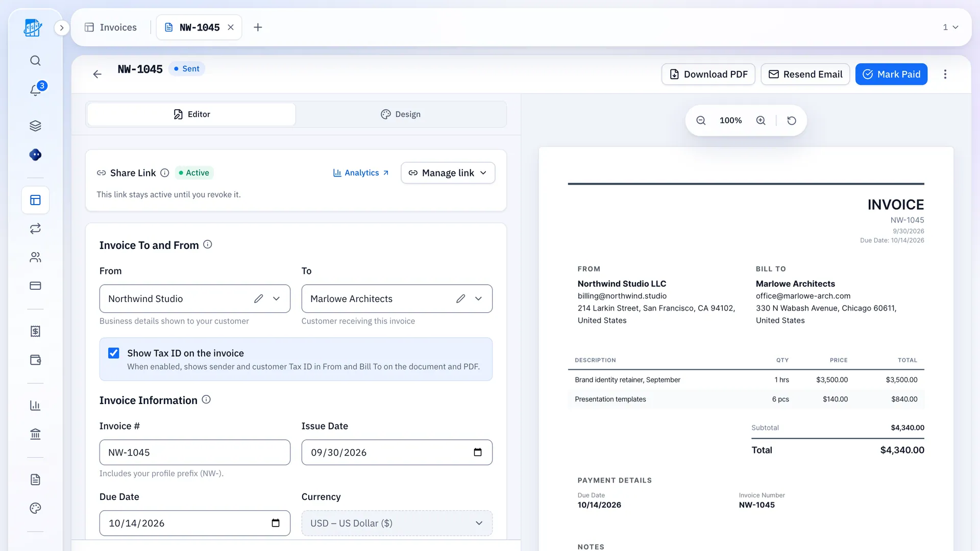This screenshot has height=551, width=980.
Task: Open the top-right workspace 1 dropdown
Action: (x=950, y=28)
